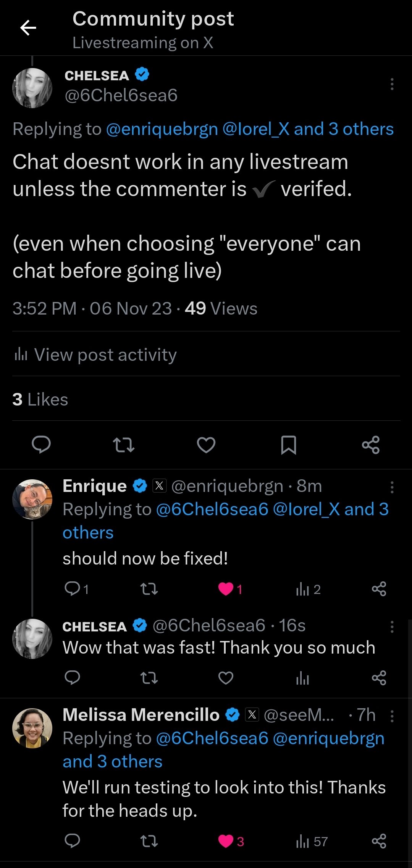View the 3 Likes list
This screenshot has height=868, width=412.
(x=40, y=399)
